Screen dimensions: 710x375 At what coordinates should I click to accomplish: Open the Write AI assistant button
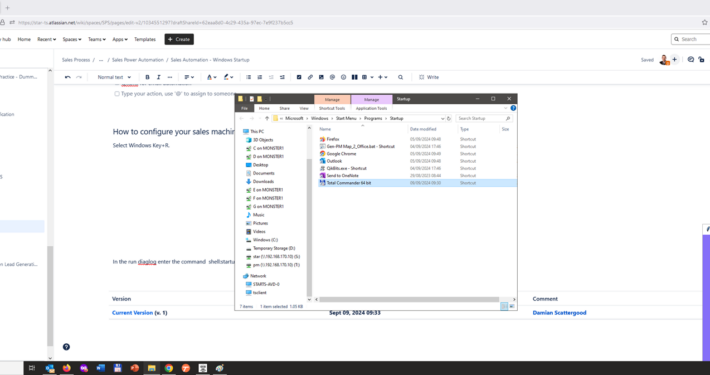(429, 77)
